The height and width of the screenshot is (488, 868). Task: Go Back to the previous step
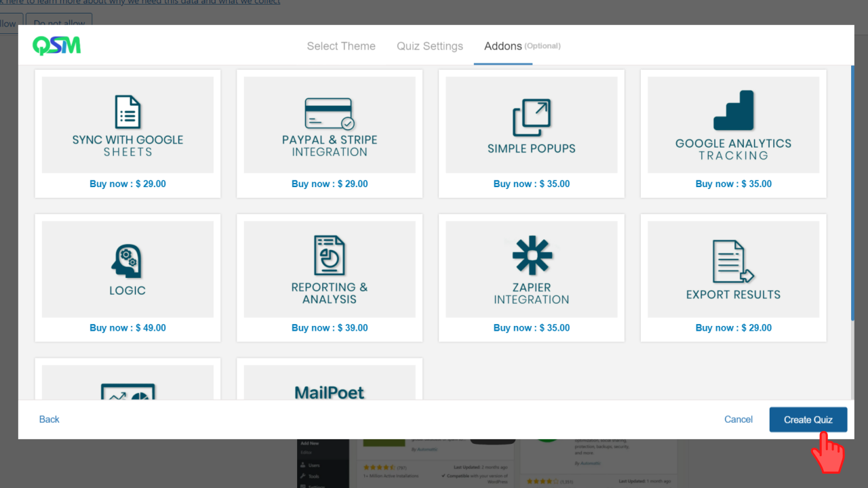pos(50,420)
